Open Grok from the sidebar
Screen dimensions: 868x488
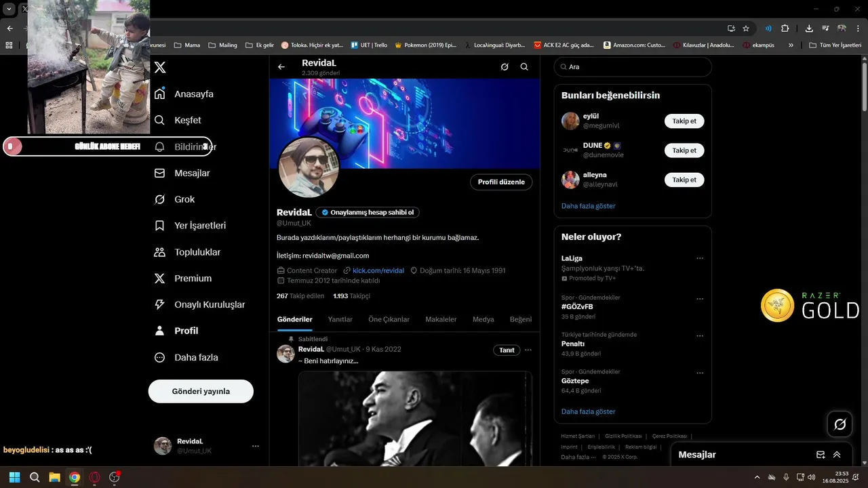(x=174, y=199)
